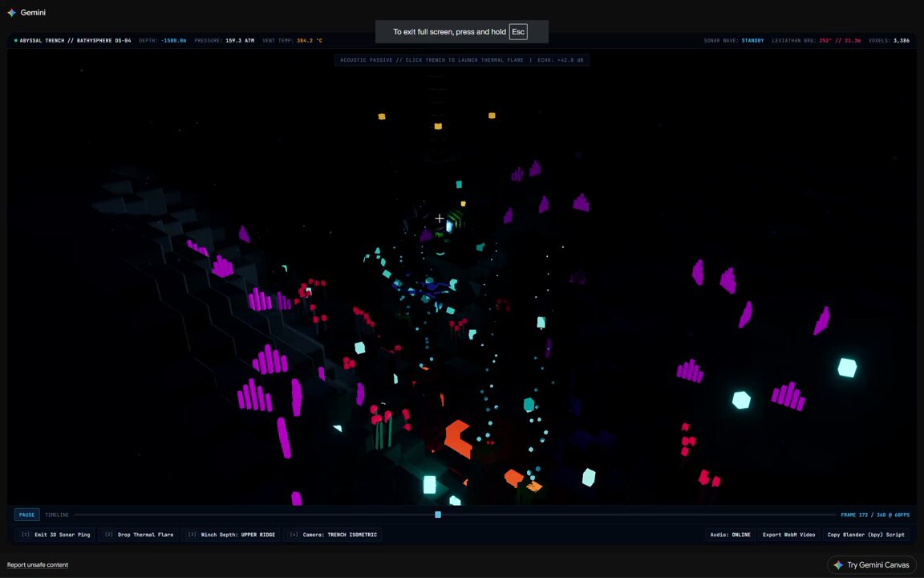Click the LEVIATHAN BRG 252° readout
924x578 pixels.
click(817, 41)
